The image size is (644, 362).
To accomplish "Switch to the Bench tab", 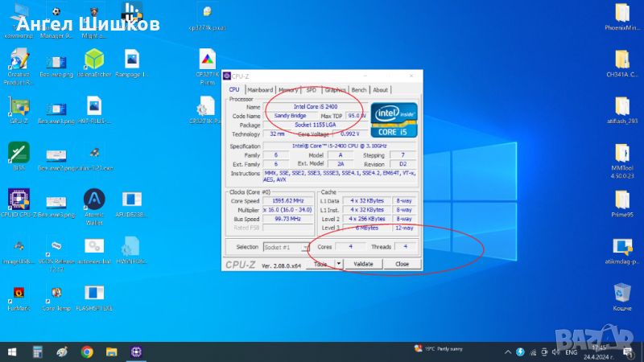I will pos(359,90).
